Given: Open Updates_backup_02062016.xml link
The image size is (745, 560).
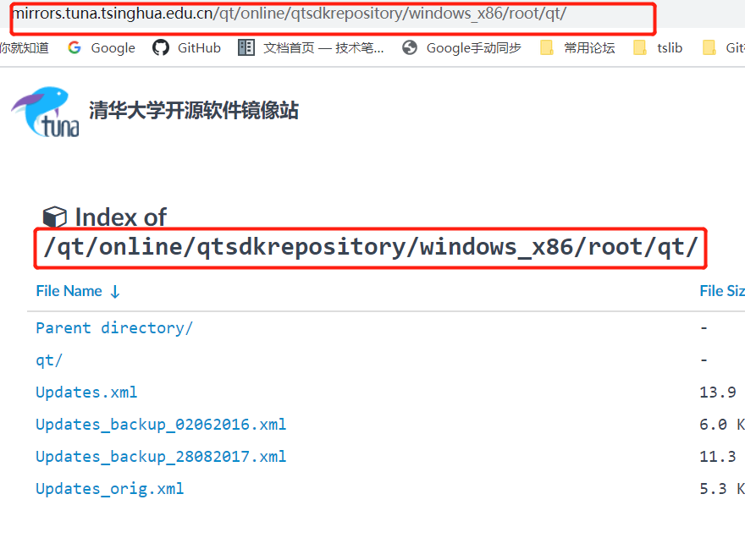Looking at the screenshot, I should 161,425.
